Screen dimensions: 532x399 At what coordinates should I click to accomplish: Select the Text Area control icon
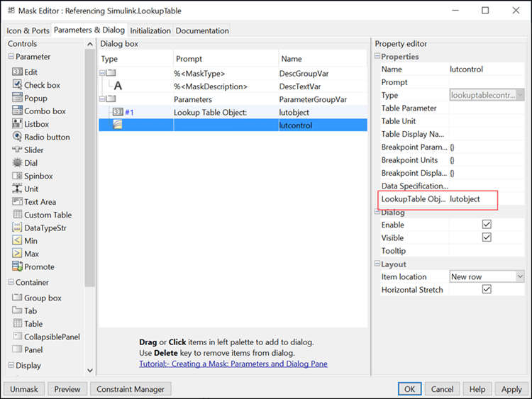pyautogui.click(x=17, y=202)
